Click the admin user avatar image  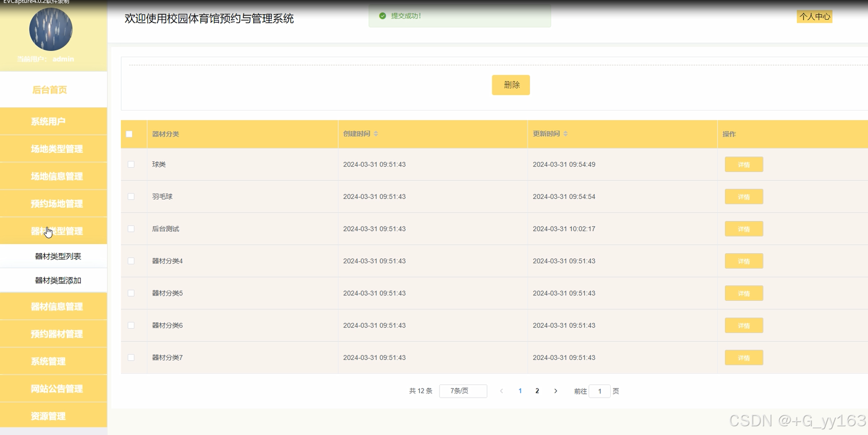point(51,29)
